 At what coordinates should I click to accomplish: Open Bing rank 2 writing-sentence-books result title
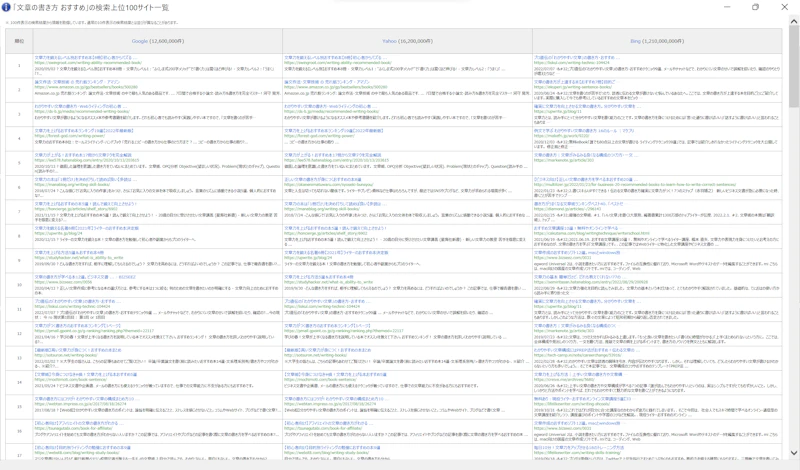575,82
